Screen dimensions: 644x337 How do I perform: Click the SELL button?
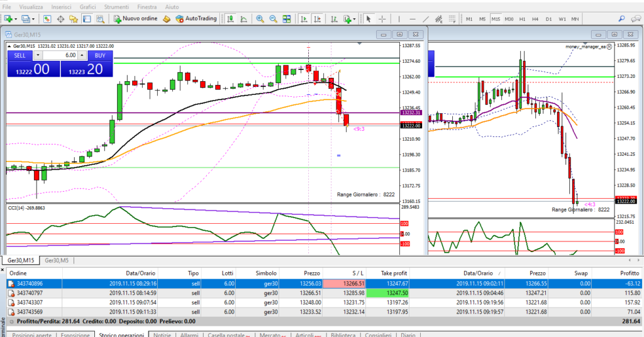click(x=19, y=55)
